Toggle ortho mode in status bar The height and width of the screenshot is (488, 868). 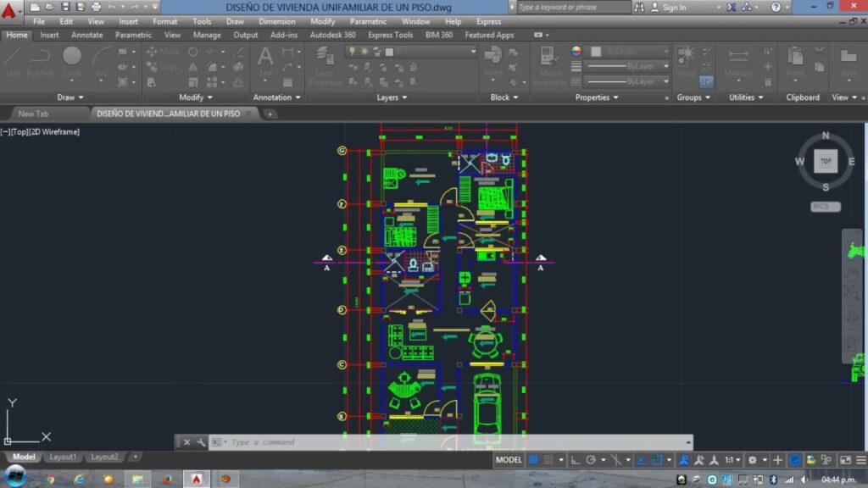pyautogui.click(x=576, y=460)
